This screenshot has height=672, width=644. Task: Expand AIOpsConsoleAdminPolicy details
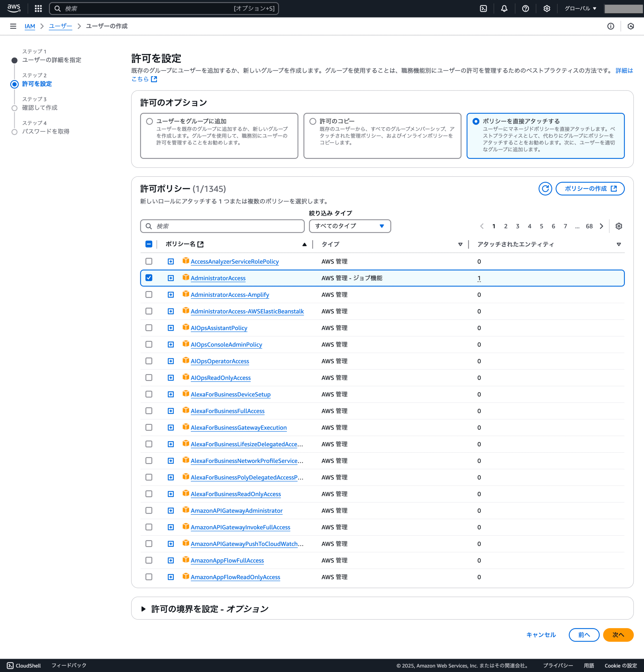(171, 345)
